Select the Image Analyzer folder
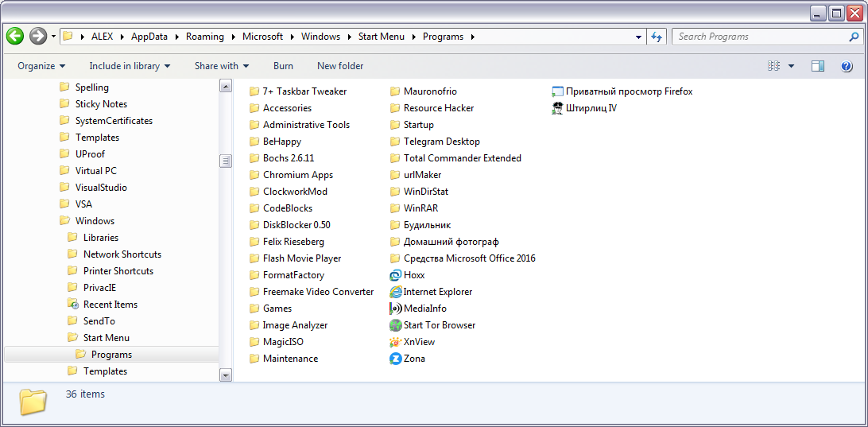The height and width of the screenshot is (427, 868). click(289, 325)
